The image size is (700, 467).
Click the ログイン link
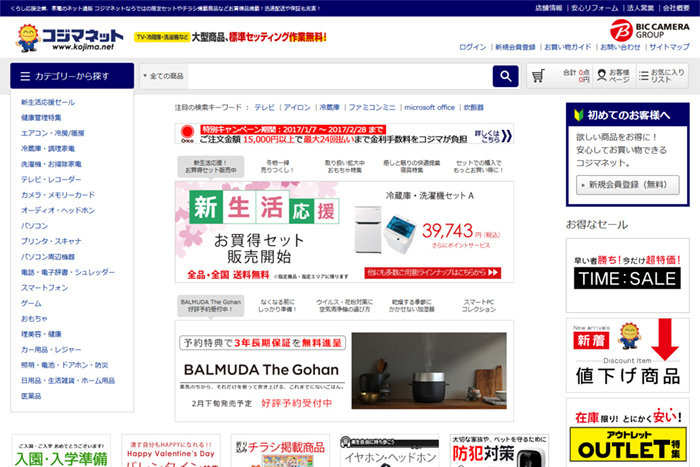[x=472, y=47]
